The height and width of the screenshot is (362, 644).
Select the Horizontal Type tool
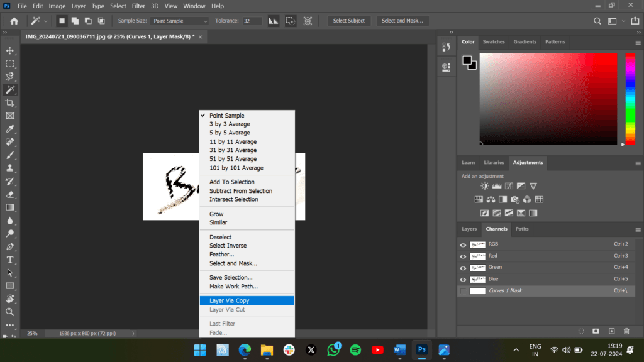click(x=10, y=260)
